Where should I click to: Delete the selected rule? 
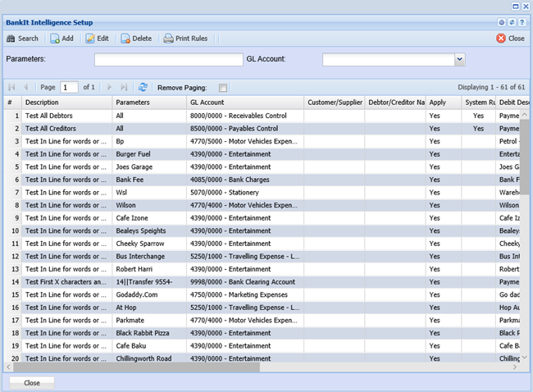135,39
